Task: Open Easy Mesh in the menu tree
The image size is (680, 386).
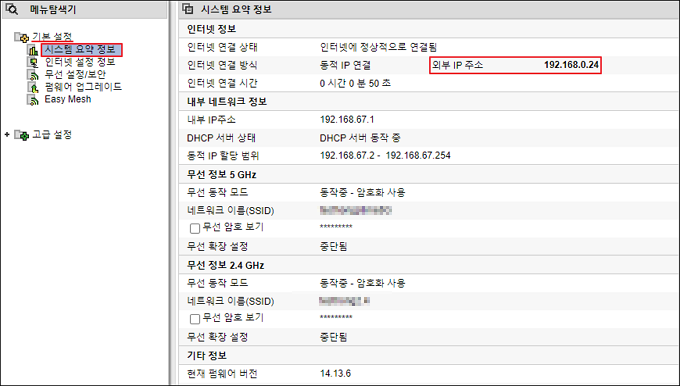Action: click(x=68, y=99)
